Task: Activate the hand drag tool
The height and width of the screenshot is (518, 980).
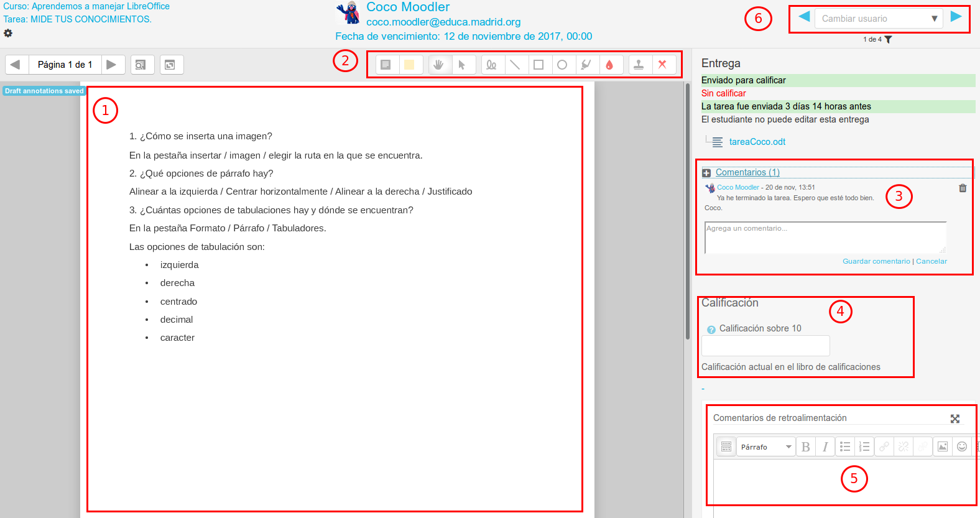Action: coord(439,65)
